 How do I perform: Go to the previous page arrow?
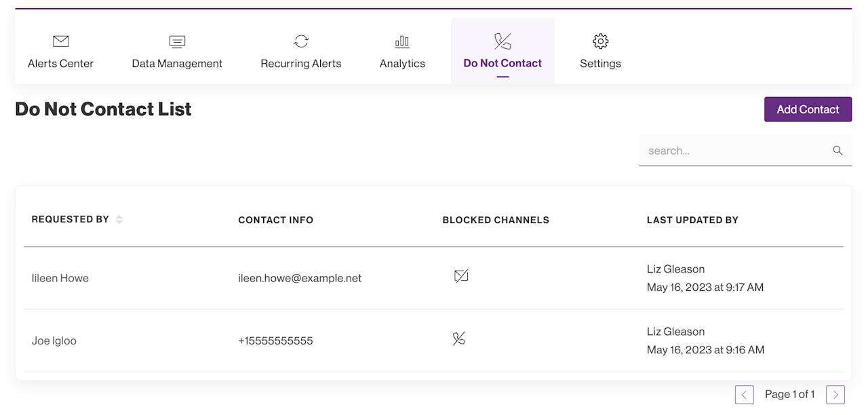(x=744, y=395)
